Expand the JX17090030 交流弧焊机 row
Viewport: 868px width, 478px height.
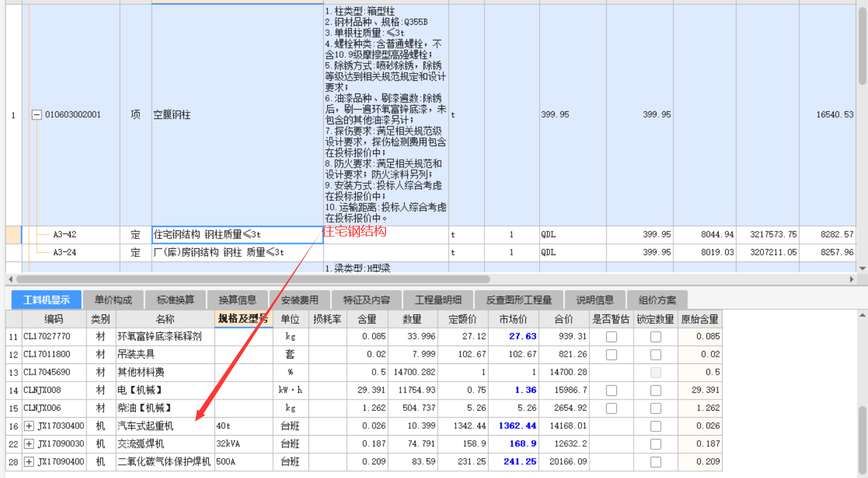click(x=29, y=444)
